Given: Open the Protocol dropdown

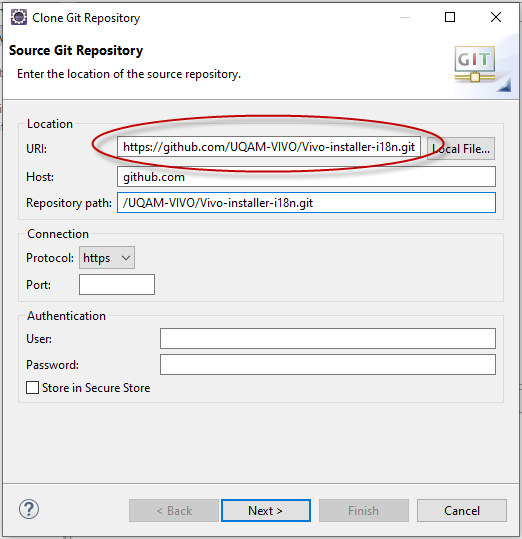Looking at the screenshot, I should [x=107, y=257].
